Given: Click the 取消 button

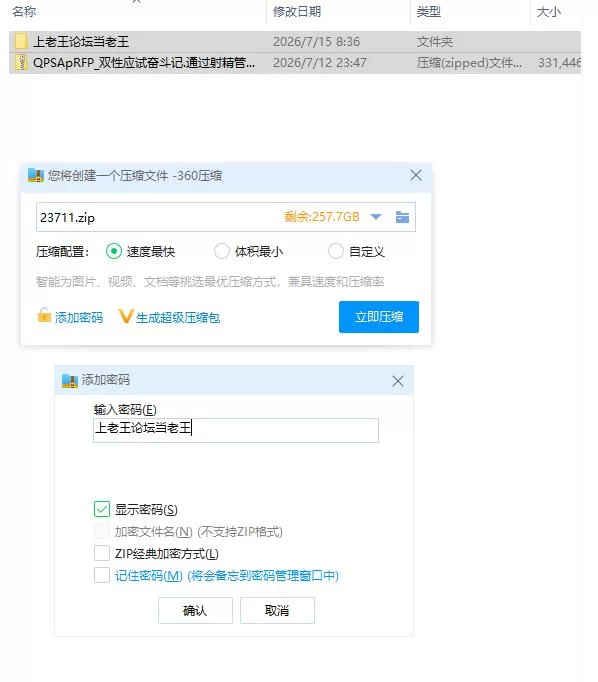Looking at the screenshot, I should tap(277, 610).
